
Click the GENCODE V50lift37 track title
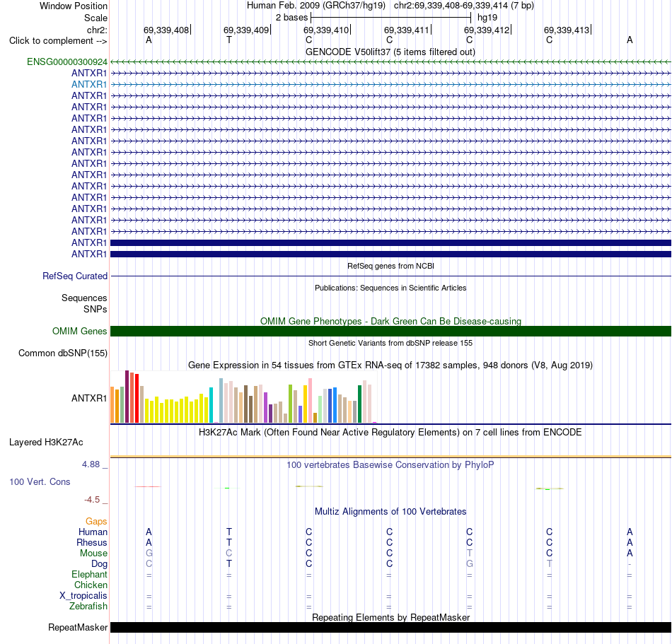click(x=390, y=52)
